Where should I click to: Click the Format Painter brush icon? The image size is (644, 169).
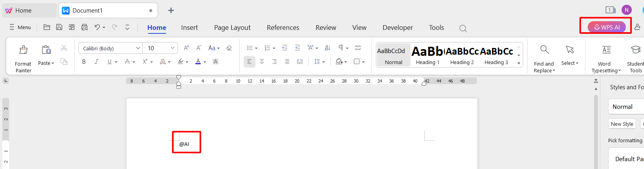[24, 50]
